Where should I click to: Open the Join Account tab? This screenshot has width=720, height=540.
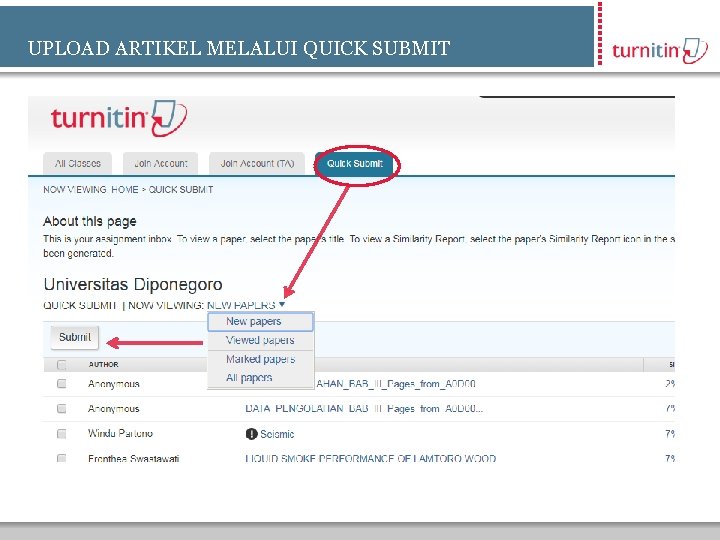[161, 163]
